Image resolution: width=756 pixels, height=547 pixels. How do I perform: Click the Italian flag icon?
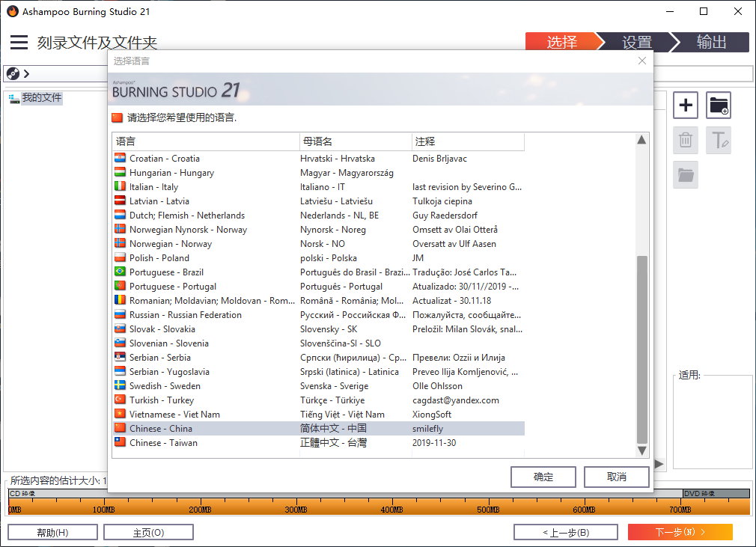120,186
